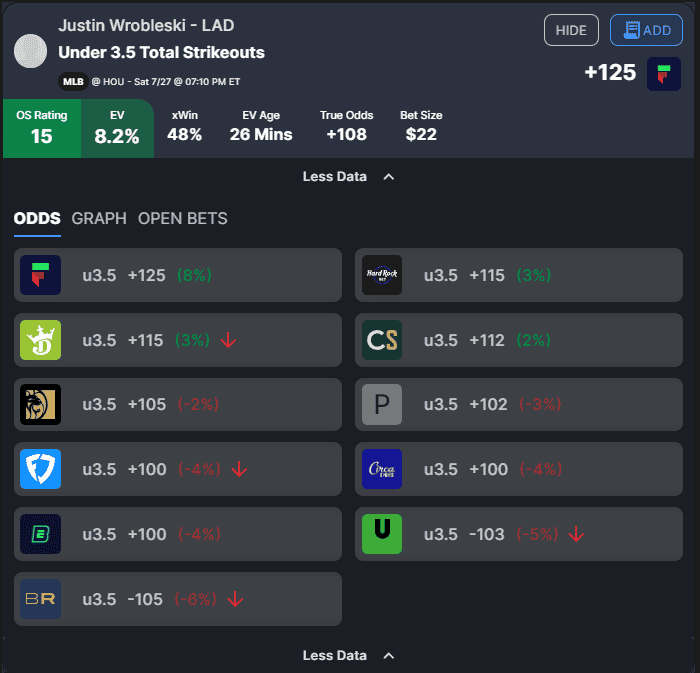Click the Circa Sports logo

pyautogui.click(x=382, y=469)
